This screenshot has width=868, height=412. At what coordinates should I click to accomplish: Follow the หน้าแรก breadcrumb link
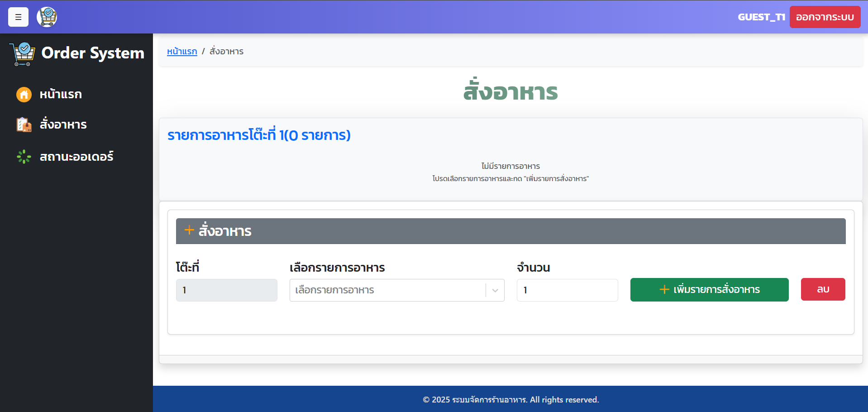pos(182,52)
